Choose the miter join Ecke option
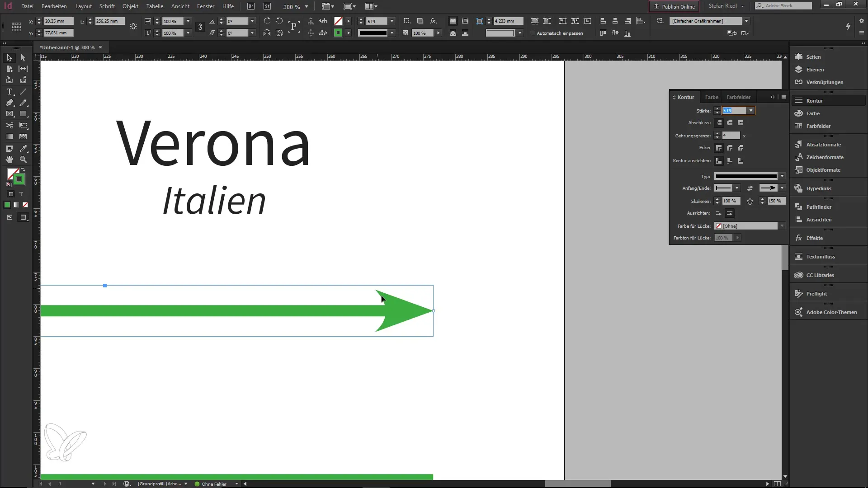The width and height of the screenshot is (868, 488). pos(719,148)
